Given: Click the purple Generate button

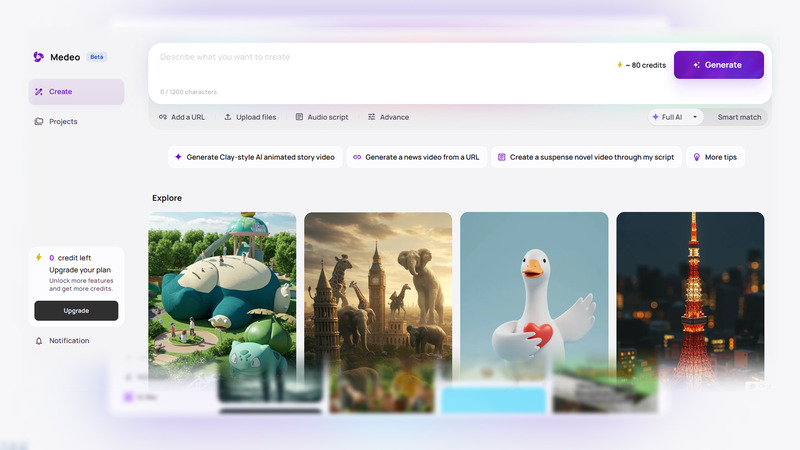Looking at the screenshot, I should 718,65.
